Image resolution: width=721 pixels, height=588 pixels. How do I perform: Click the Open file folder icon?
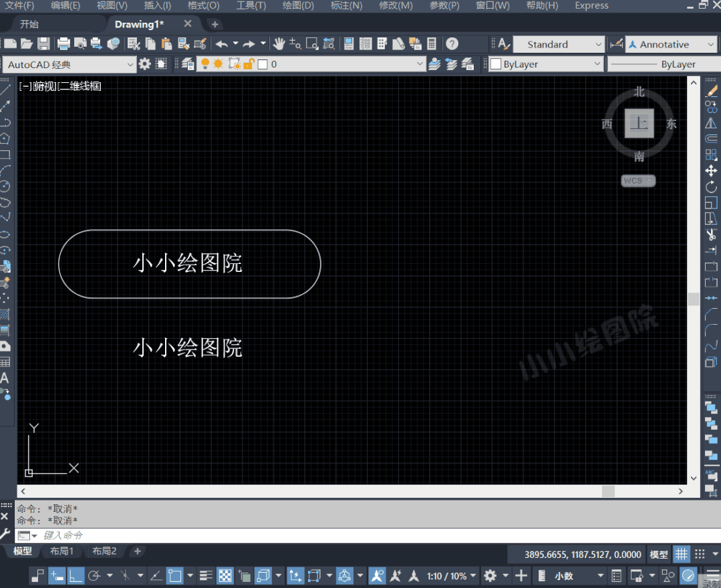click(27, 44)
